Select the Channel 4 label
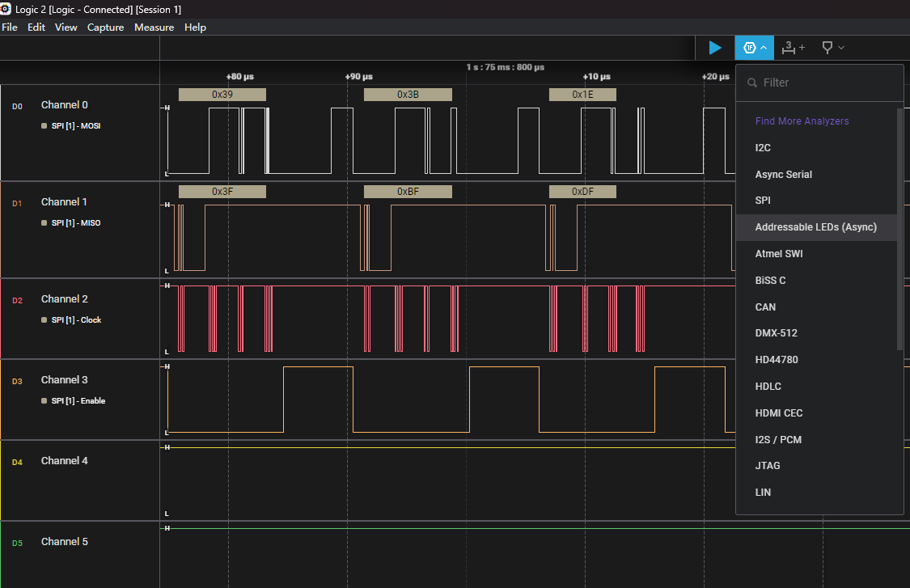910x588 pixels. coord(65,461)
